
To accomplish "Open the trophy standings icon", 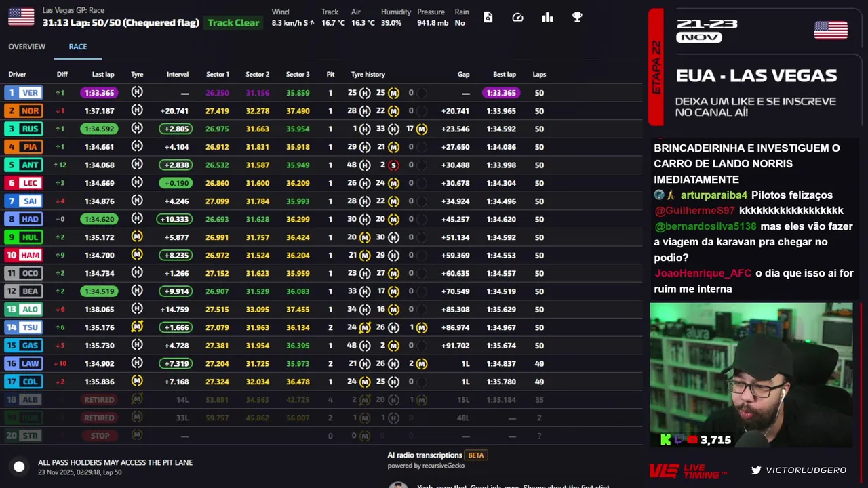I will click(x=577, y=18).
